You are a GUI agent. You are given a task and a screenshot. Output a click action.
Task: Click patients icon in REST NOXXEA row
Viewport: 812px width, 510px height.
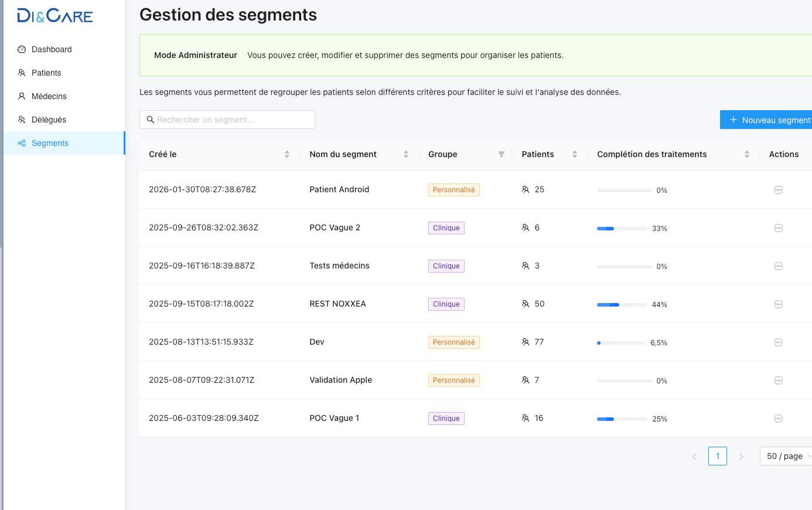pyautogui.click(x=526, y=304)
